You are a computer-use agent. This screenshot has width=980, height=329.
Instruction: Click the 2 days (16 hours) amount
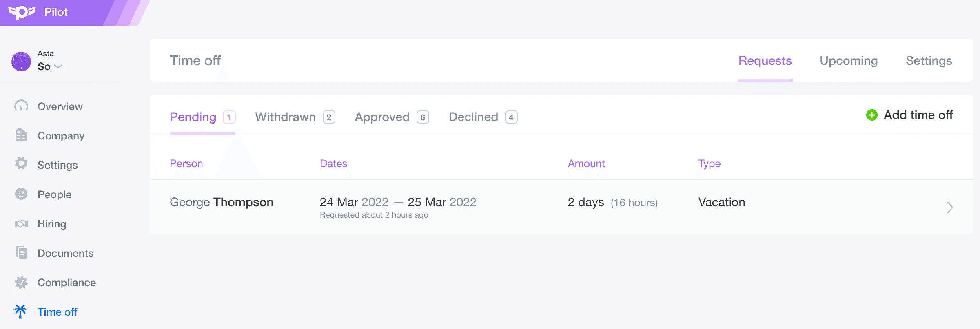coord(612,202)
